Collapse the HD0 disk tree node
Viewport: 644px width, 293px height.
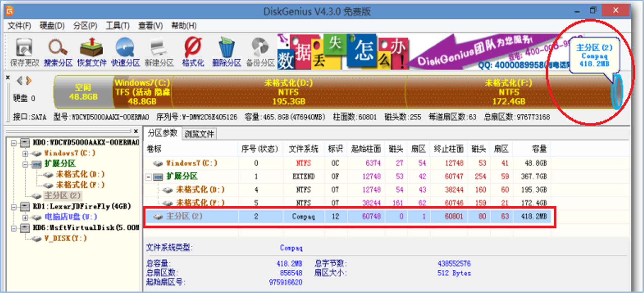14,143
